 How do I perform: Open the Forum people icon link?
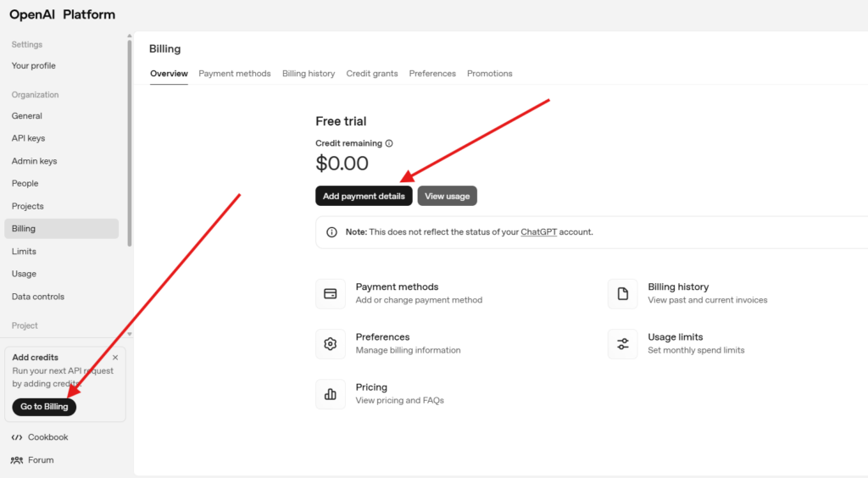coord(17,460)
